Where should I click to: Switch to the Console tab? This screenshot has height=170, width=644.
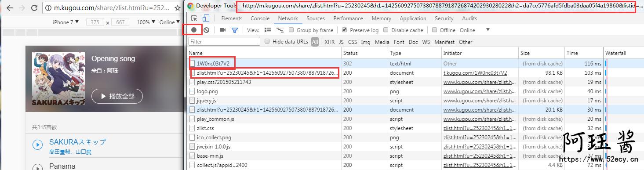[x=260, y=18]
